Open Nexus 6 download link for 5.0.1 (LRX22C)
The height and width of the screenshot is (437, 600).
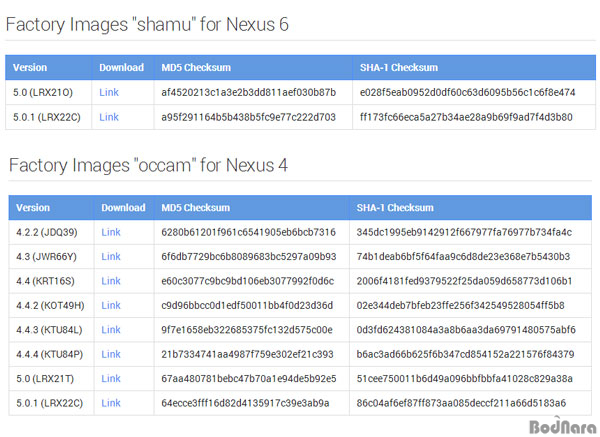click(x=109, y=117)
